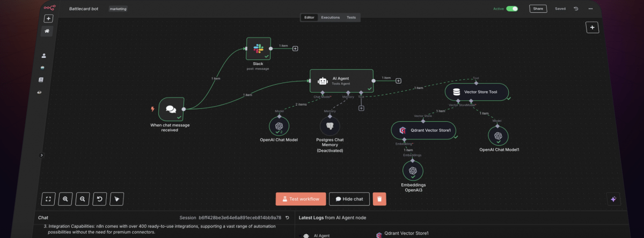Switch to the Executions tab
Screen dimensions: 644x238
[330, 18]
